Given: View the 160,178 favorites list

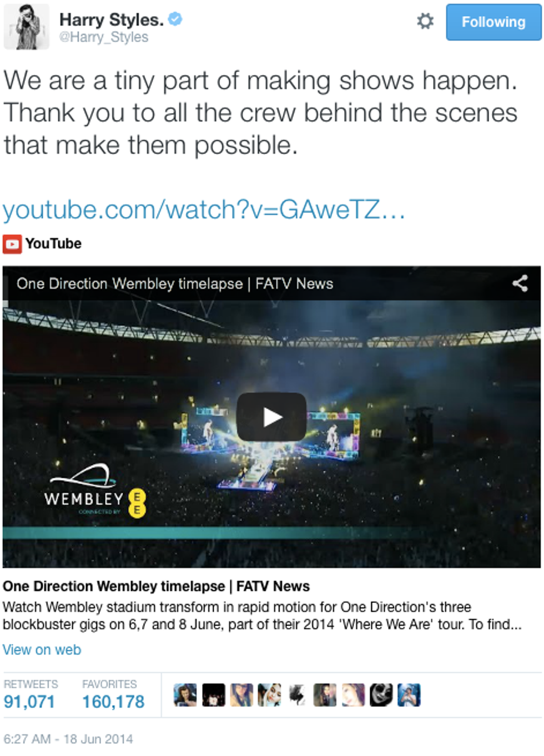Looking at the screenshot, I should pos(113,695).
